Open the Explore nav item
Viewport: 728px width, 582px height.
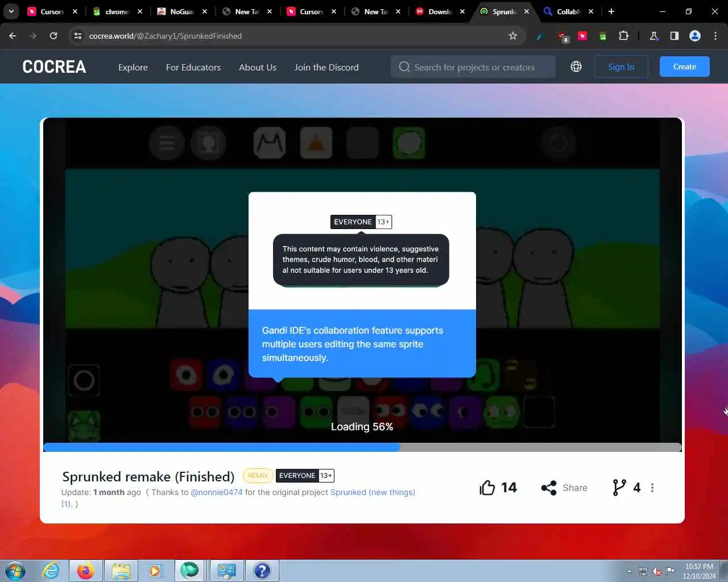[133, 67]
